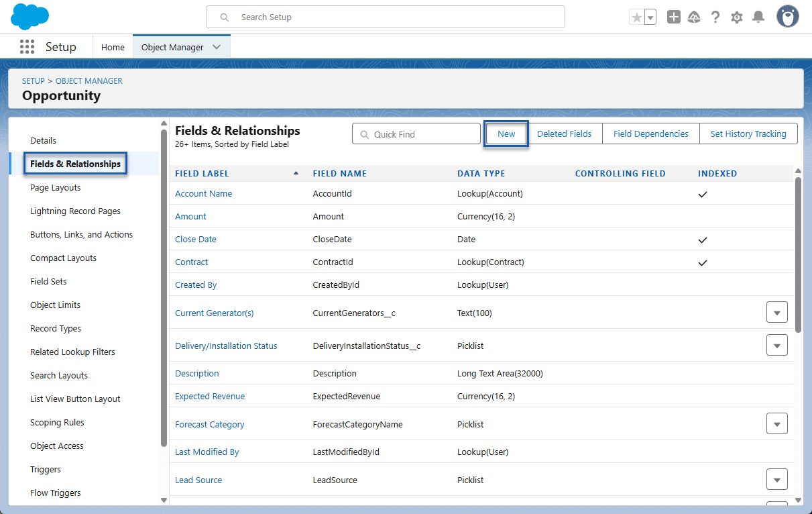Click the Salesforce cloud logo
This screenshot has width=812, height=514.
(30, 16)
